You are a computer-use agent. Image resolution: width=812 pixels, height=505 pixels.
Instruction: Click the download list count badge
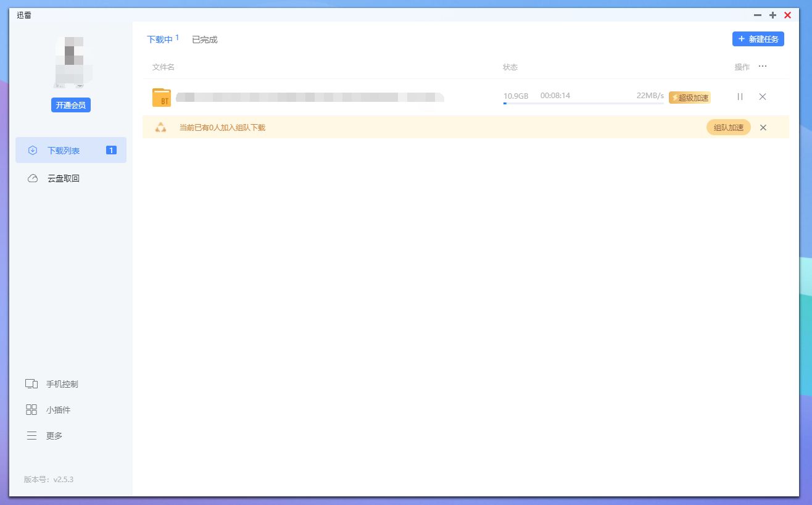pos(111,150)
